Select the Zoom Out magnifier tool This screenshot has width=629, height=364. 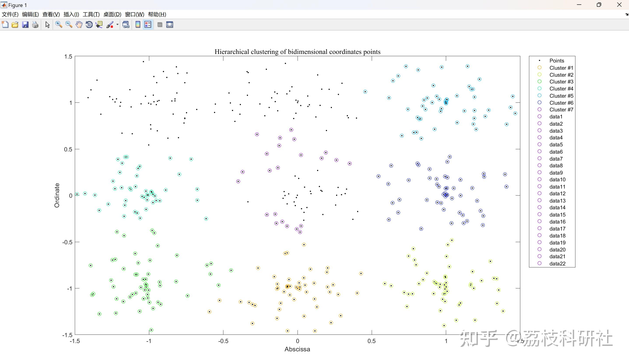(x=69, y=25)
